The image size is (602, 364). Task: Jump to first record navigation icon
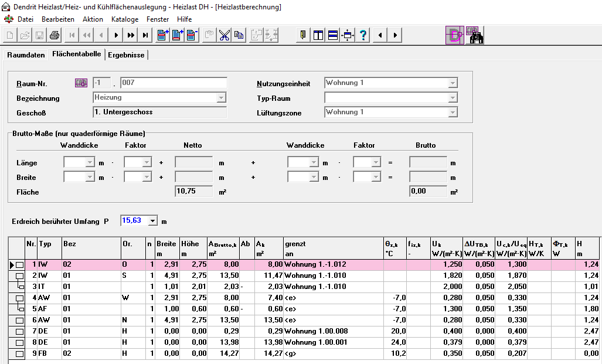72,35
